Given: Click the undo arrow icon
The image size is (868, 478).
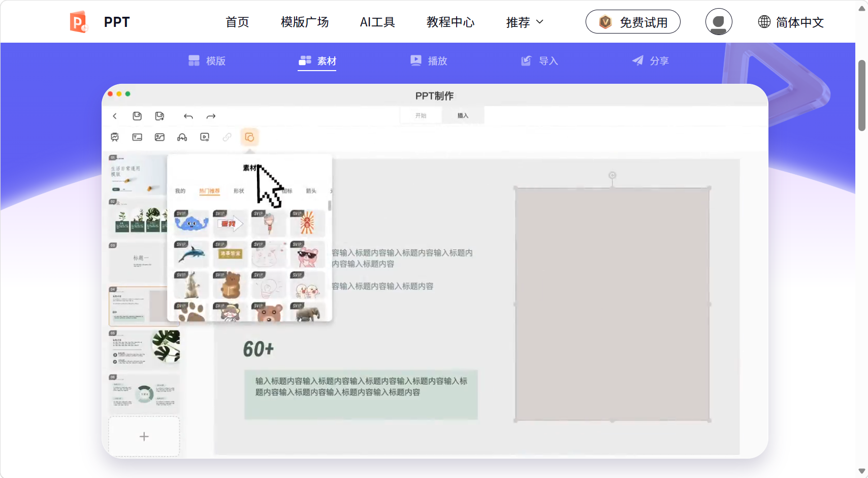Looking at the screenshot, I should tap(188, 116).
